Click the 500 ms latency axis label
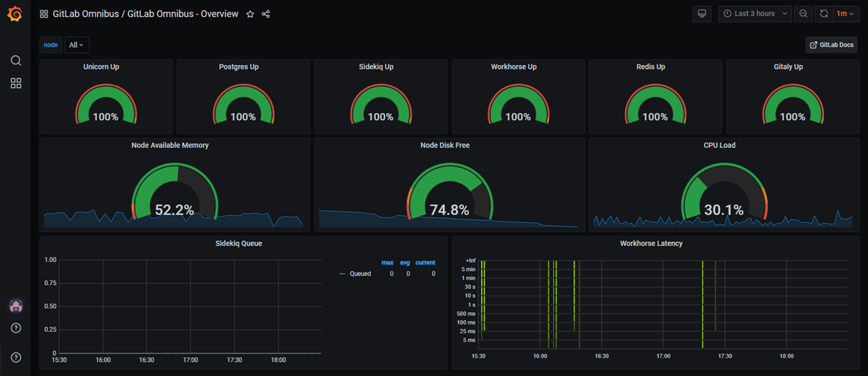The width and height of the screenshot is (868, 376). [x=467, y=314]
